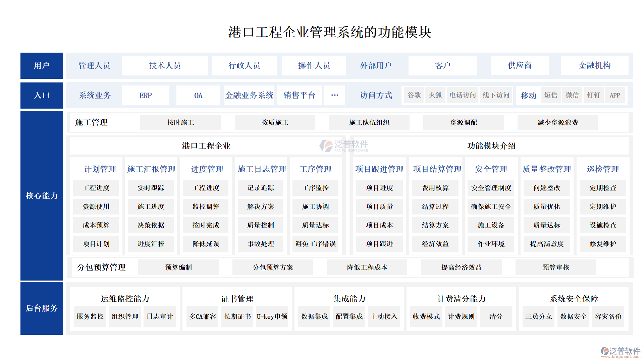Click the center Fanpu Software watermark logo
Image resolution: width=644 pixels, height=362 pixels.
(x=344, y=146)
